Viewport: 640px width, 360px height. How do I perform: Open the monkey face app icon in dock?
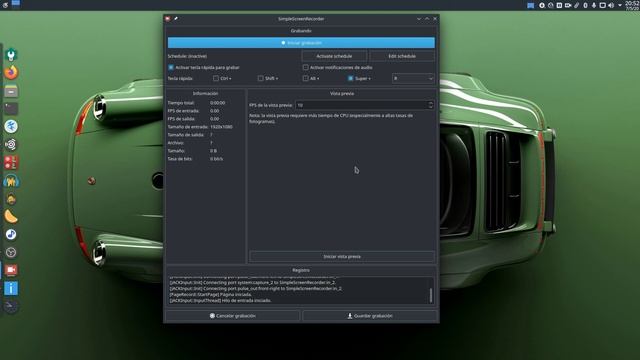click(11, 199)
